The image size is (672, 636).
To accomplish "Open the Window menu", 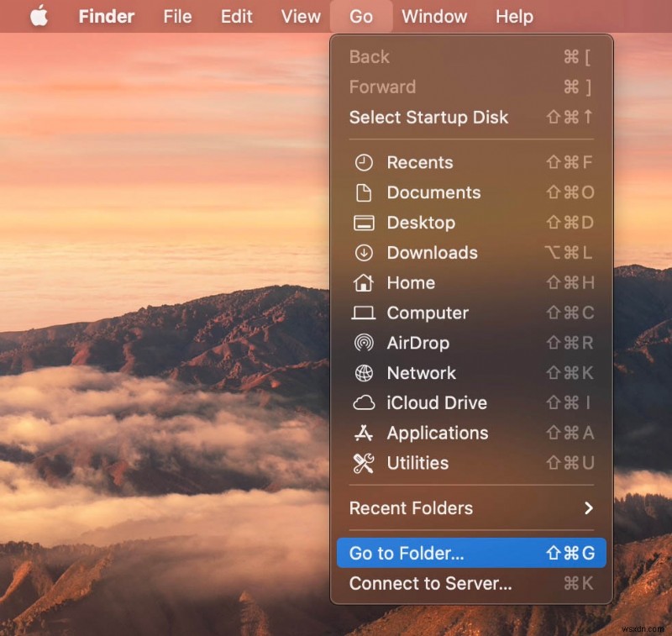I will [x=434, y=16].
